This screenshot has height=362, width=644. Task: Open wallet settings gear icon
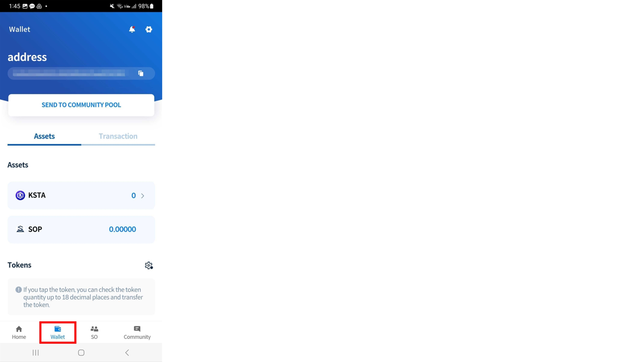point(149,29)
